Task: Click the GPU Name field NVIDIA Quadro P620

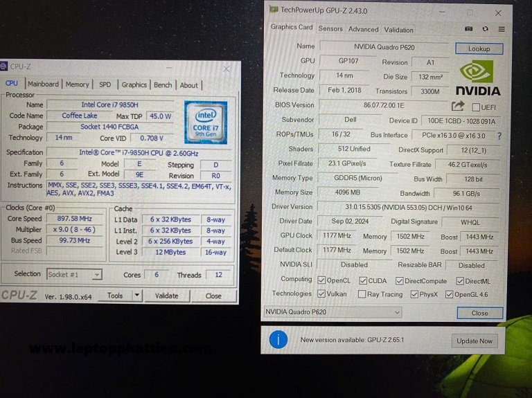Action: [x=384, y=47]
